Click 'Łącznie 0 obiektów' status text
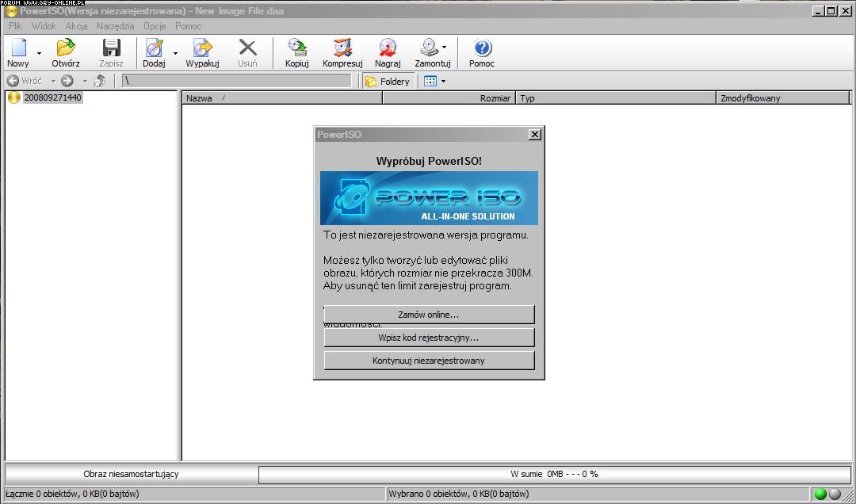The width and height of the screenshot is (856, 504). tap(73, 494)
